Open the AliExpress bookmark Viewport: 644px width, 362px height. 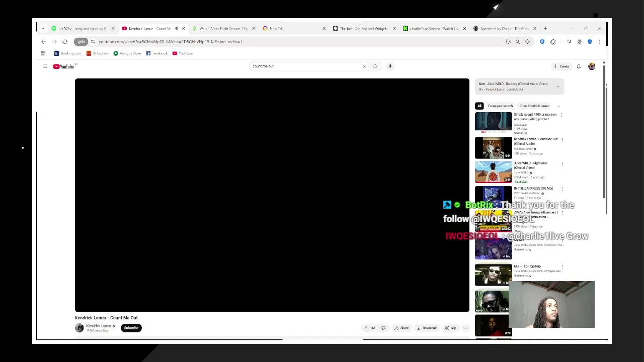pyautogui.click(x=98, y=53)
